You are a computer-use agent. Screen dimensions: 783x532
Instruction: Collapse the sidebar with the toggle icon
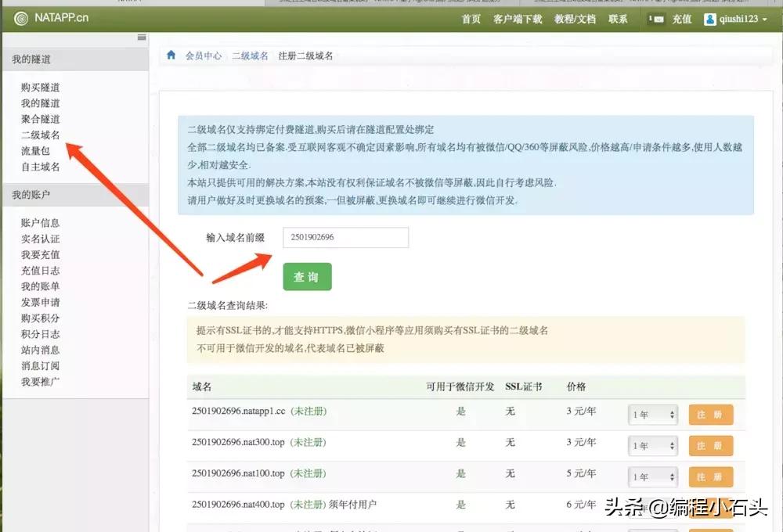click(141, 36)
